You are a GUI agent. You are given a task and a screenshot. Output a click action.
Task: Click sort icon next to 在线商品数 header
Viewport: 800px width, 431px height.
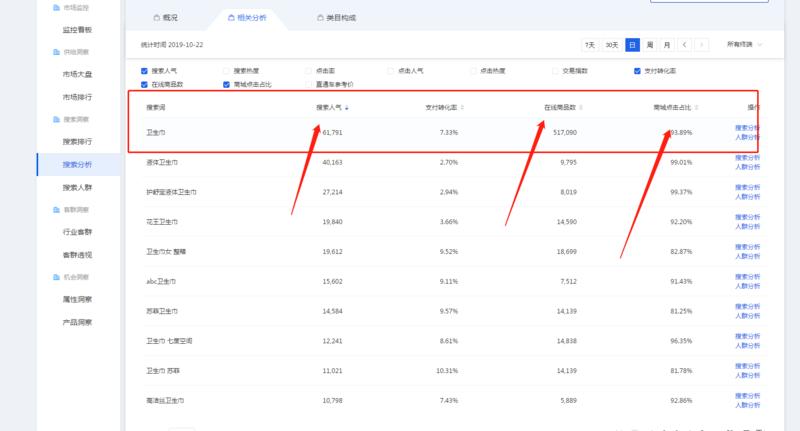coord(580,107)
